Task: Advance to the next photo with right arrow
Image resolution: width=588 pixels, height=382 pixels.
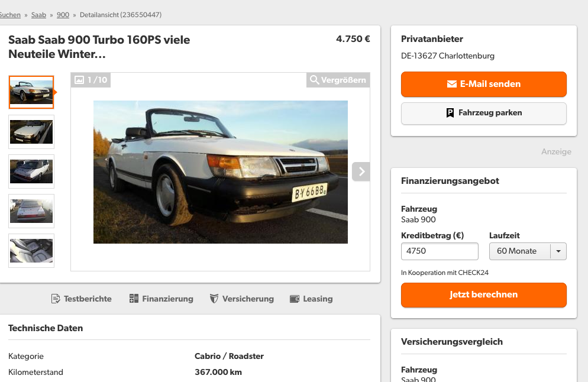Action: [361, 171]
